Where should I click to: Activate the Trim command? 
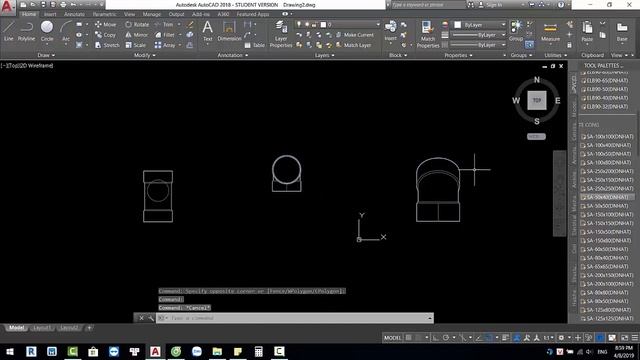(x=164, y=24)
